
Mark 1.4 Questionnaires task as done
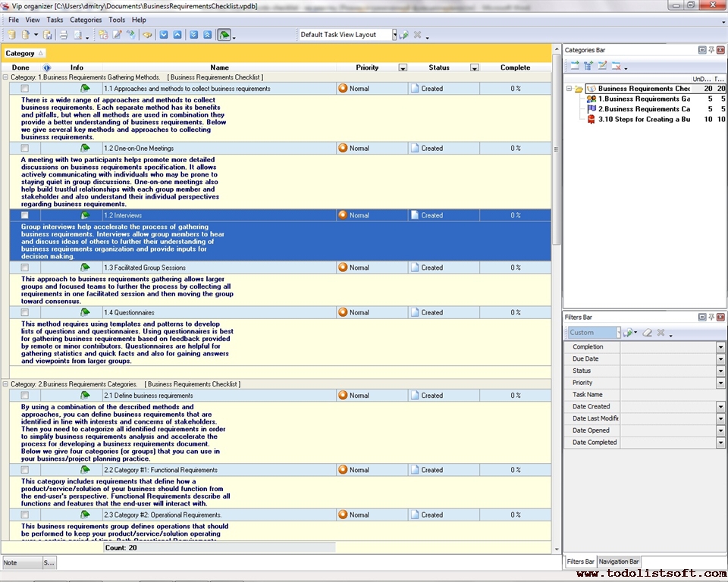[25, 312]
